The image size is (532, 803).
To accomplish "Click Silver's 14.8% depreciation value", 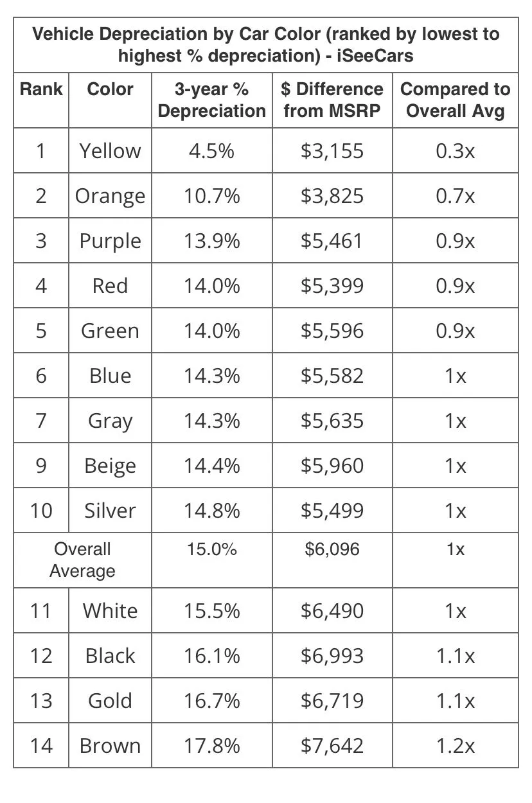I will 211,510.
